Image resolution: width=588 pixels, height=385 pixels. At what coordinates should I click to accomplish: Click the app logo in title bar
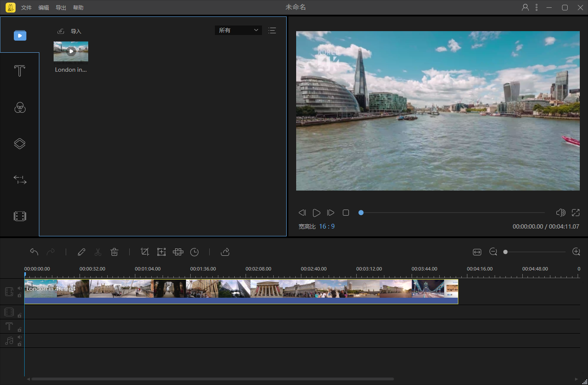click(10, 7)
